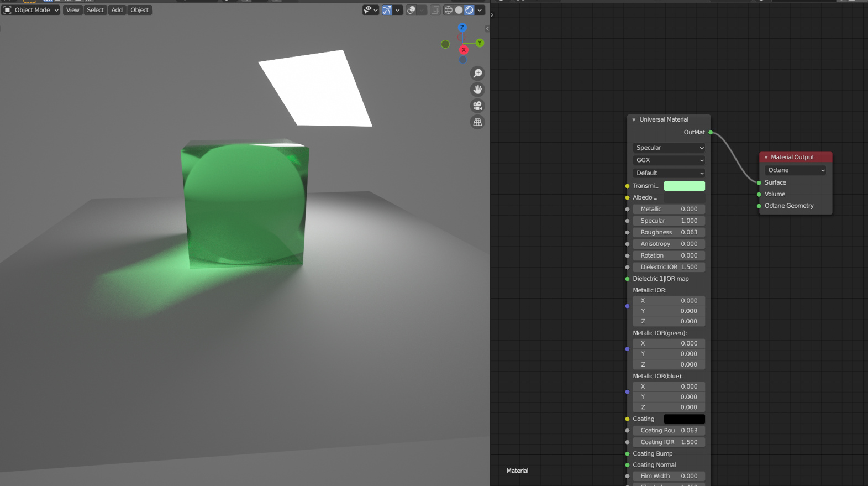Click the X axis on navigation gizmo

tap(464, 50)
